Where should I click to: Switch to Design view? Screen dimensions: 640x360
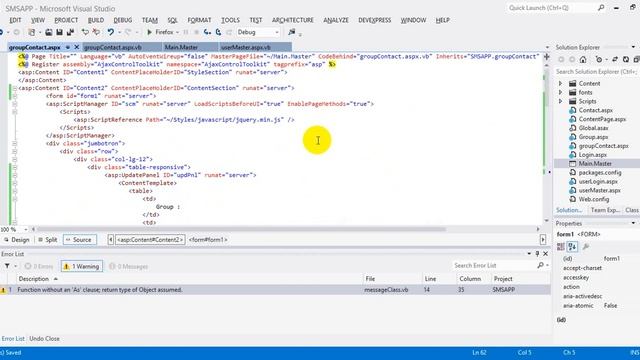pos(16,240)
